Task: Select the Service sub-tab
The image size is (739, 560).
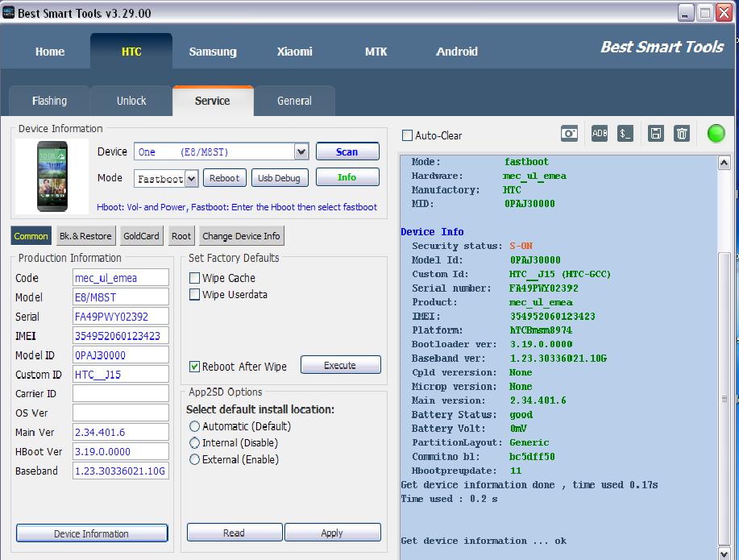Action: 213,101
